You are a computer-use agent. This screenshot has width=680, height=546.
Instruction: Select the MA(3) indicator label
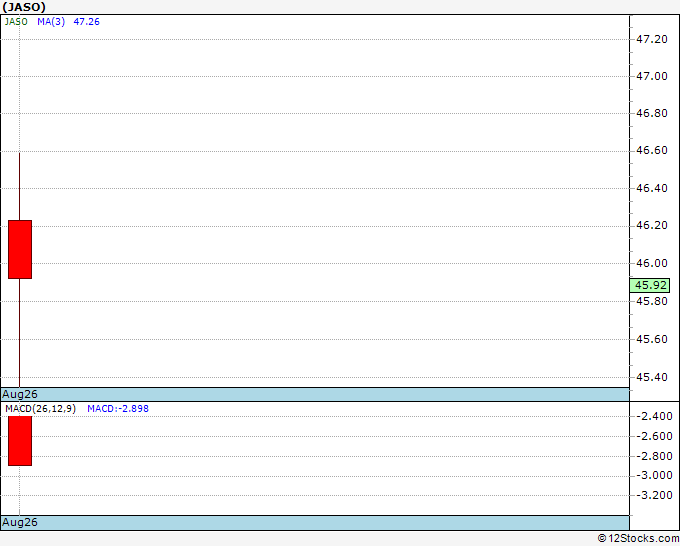51,22
